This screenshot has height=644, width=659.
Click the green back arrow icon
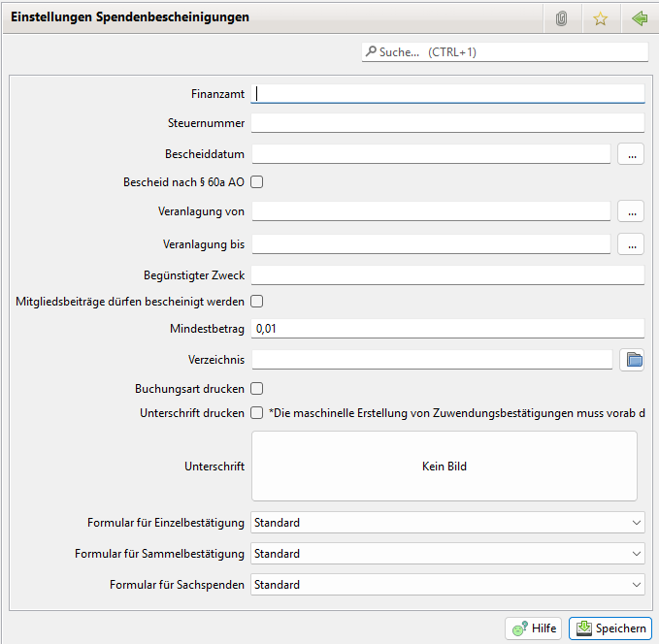pyautogui.click(x=638, y=18)
